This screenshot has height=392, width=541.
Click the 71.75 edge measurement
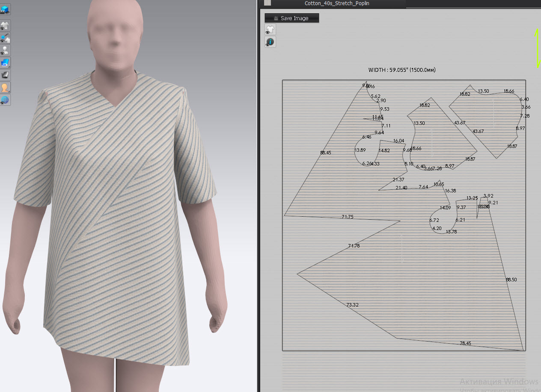348,217
